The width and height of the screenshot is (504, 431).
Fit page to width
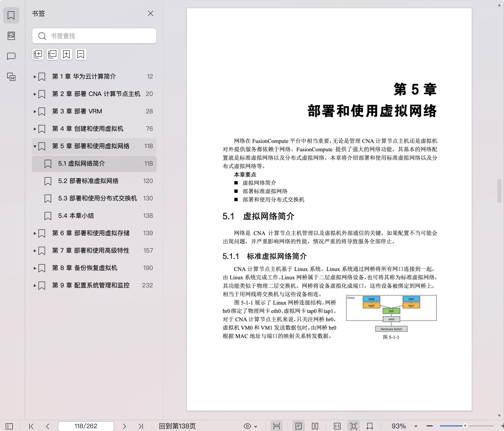point(370,426)
